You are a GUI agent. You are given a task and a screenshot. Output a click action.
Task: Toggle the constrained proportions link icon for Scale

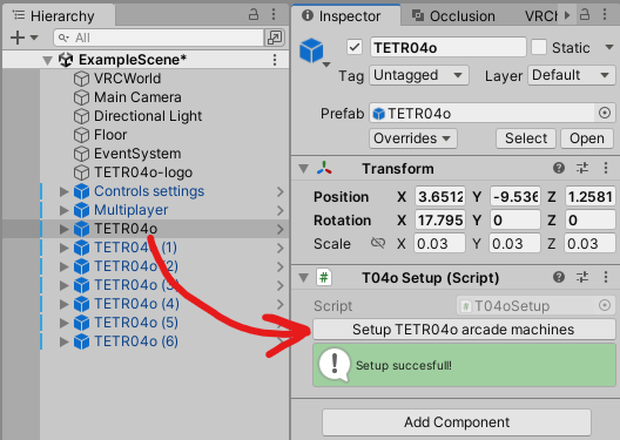pyautogui.click(x=378, y=243)
